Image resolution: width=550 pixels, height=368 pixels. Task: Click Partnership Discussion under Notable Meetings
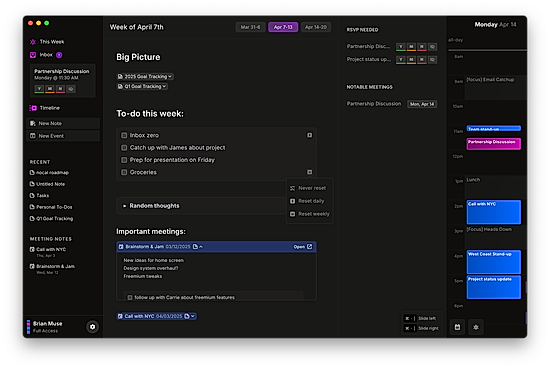(374, 104)
